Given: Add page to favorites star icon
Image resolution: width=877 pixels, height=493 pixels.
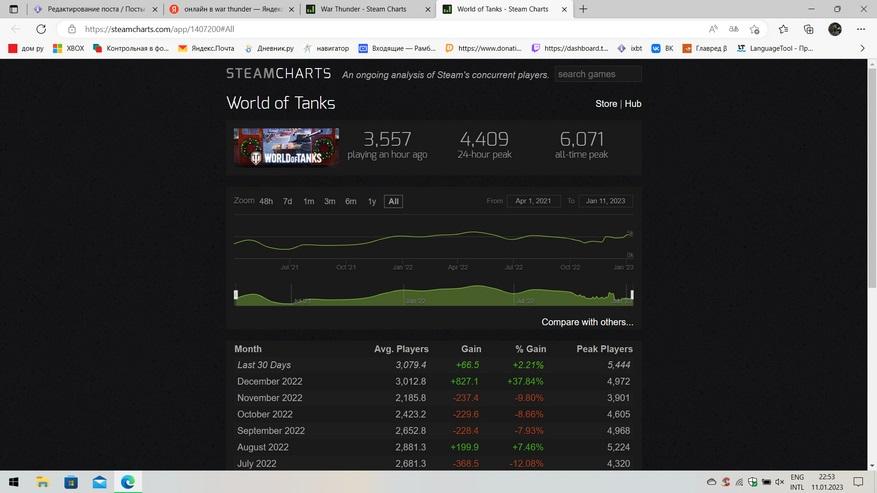Looking at the screenshot, I should (x=755, y=29).
